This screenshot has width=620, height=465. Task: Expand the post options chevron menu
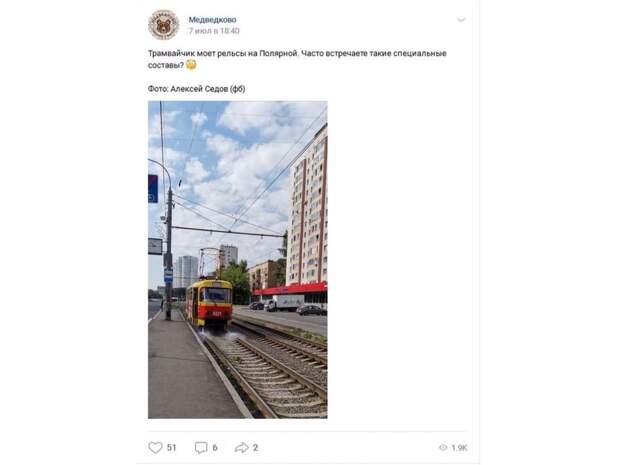(461, 19)
